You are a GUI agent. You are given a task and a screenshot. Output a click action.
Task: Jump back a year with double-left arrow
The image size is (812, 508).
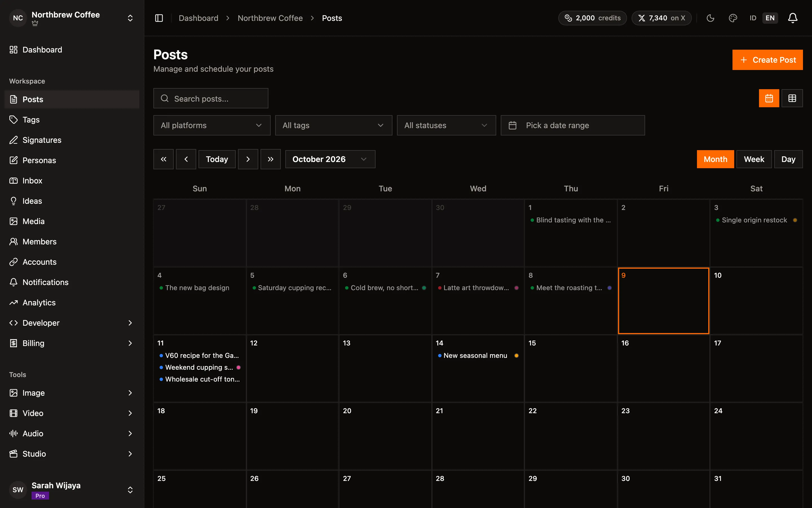pyautogui.click(x=164, y=159)
